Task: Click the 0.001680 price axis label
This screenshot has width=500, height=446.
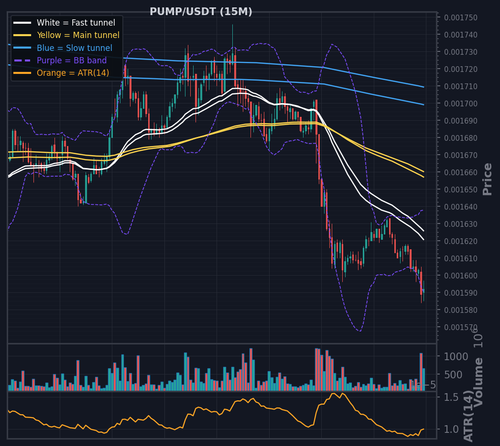Action: tap(461, 138)
